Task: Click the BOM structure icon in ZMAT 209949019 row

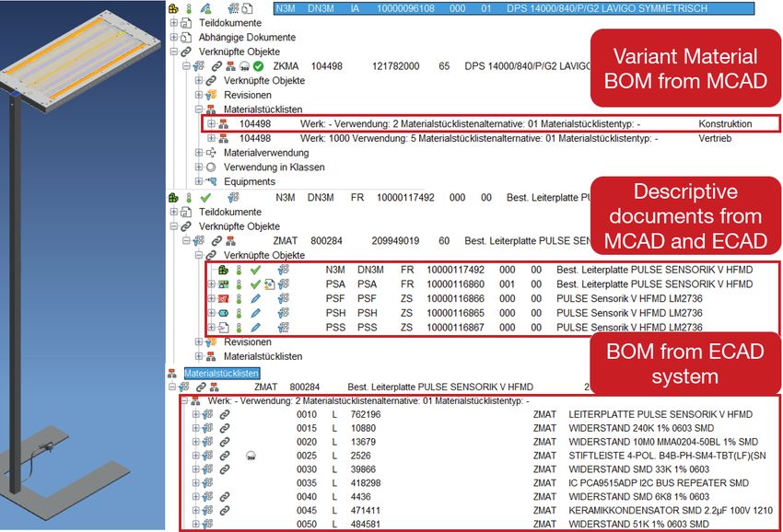Action: [x=230, y=241]
